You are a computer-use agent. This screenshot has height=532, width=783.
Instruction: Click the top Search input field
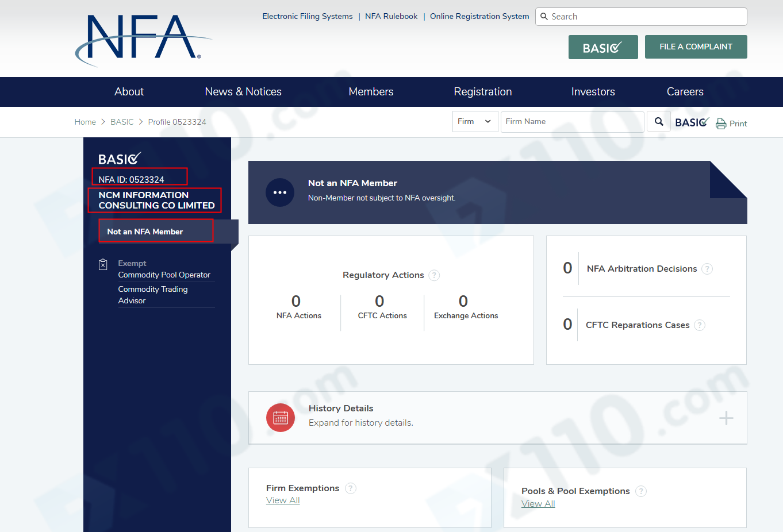(641, 17)
